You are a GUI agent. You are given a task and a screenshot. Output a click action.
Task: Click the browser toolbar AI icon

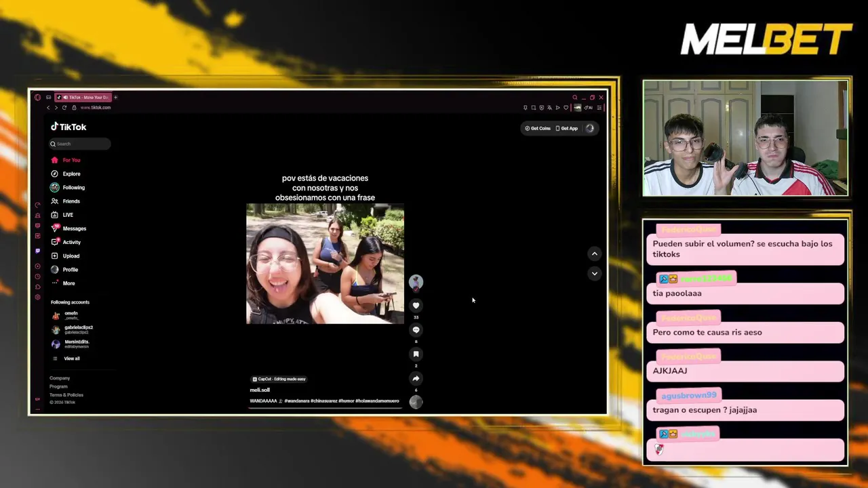tap(589, 108)
